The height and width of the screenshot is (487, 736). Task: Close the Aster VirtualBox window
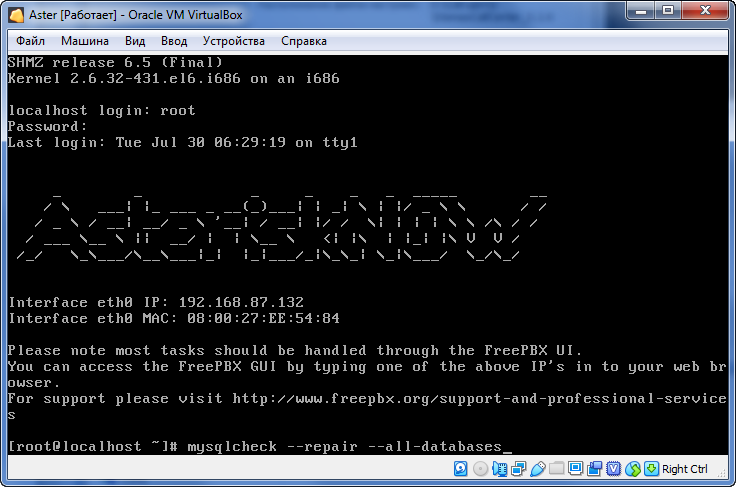[705, 11]
